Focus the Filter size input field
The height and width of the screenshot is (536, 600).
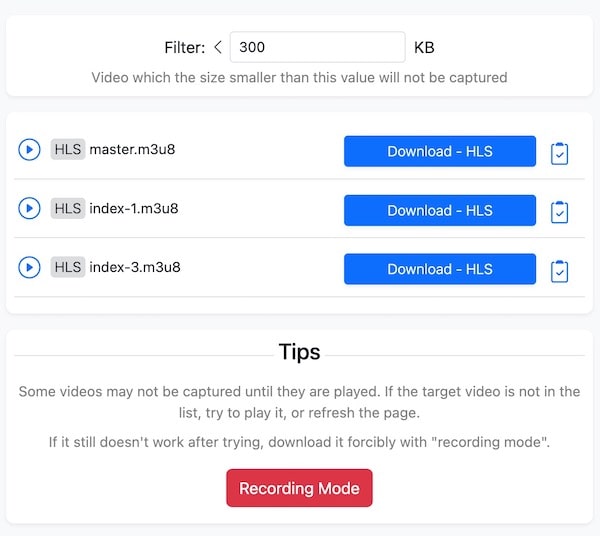(317, 47)
